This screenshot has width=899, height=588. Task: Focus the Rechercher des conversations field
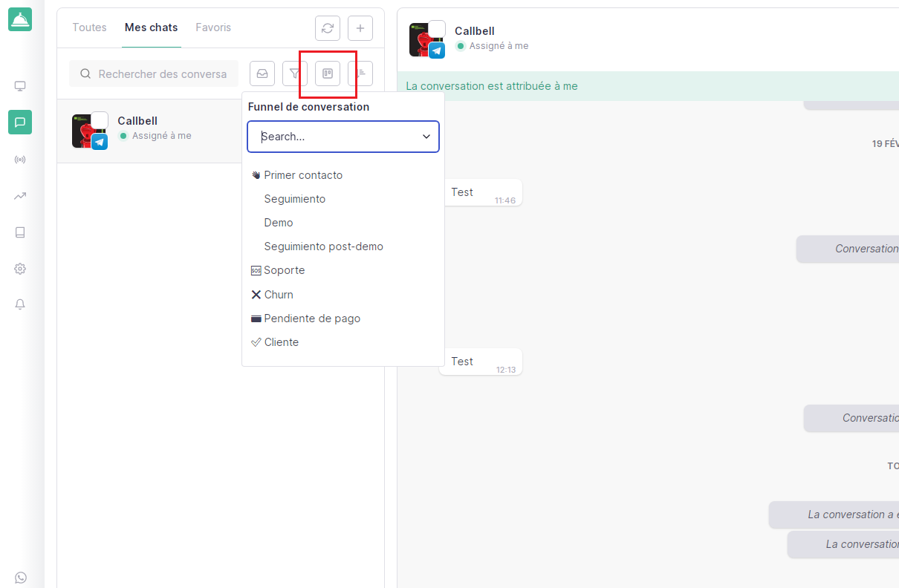click(x=154, y=73)
